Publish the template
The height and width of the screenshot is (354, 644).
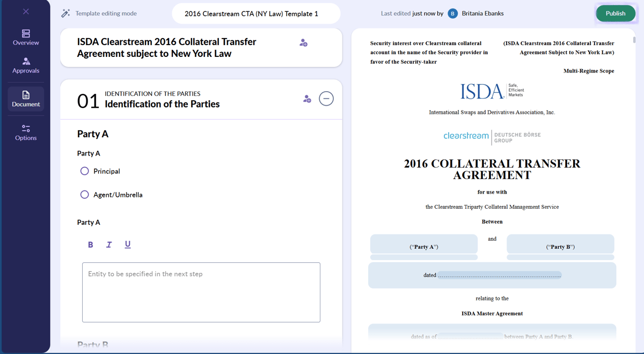point(616,13)
